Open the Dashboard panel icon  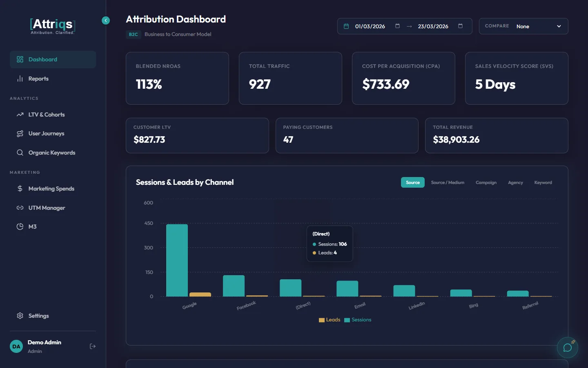click(20, 59)
